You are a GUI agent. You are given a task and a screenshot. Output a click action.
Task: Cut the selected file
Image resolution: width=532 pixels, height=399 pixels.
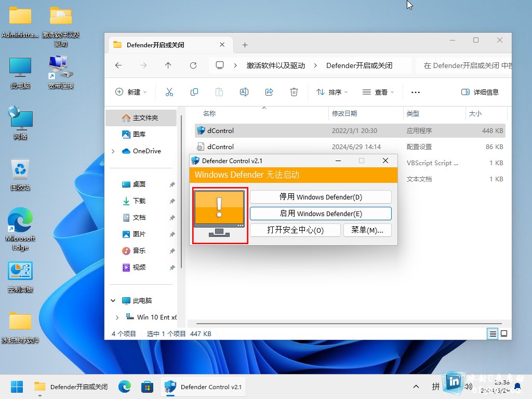tap(169, 92)
